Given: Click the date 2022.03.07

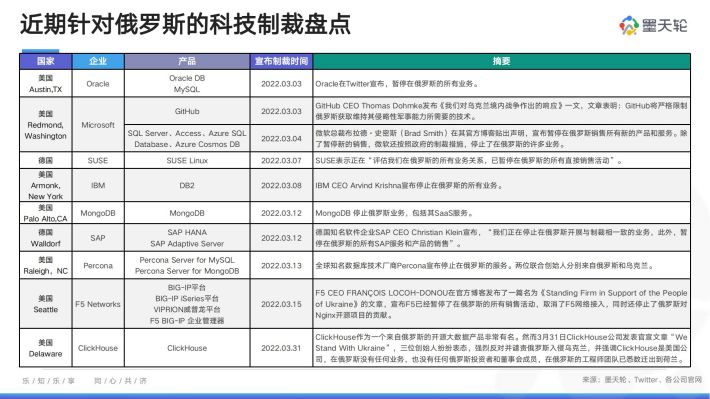Looking at the screenshot, I should [281, 160].
